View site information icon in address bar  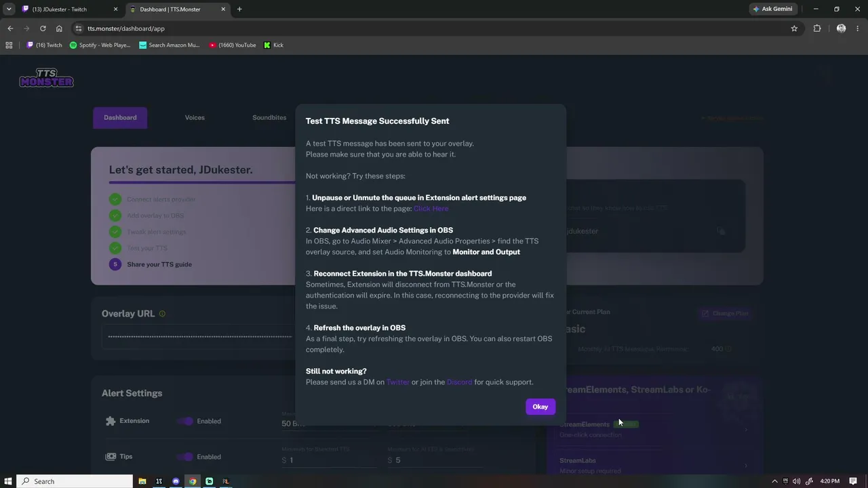point(79,28)
